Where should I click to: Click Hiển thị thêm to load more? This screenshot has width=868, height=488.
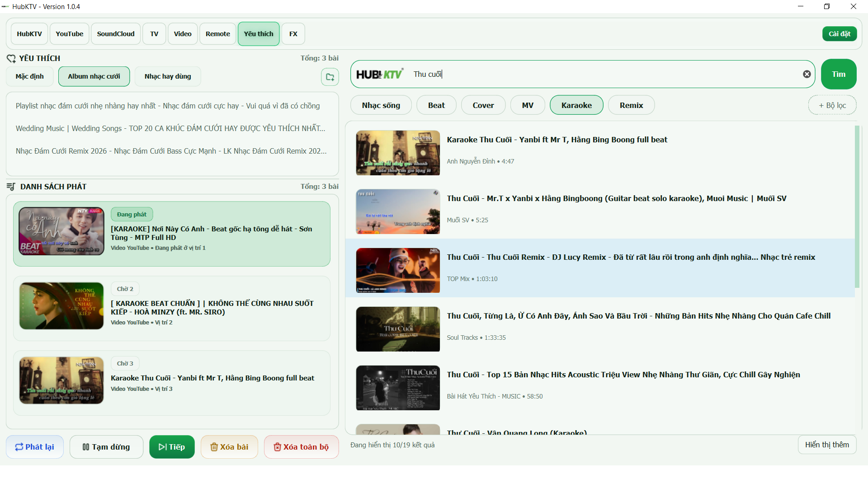[827, 445]
